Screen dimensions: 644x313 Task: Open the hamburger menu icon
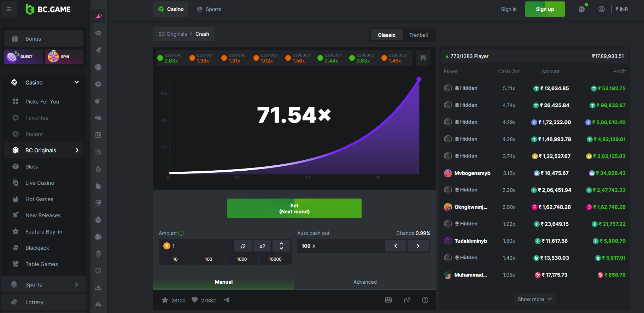pyautogui.click(x=9, y=9)
